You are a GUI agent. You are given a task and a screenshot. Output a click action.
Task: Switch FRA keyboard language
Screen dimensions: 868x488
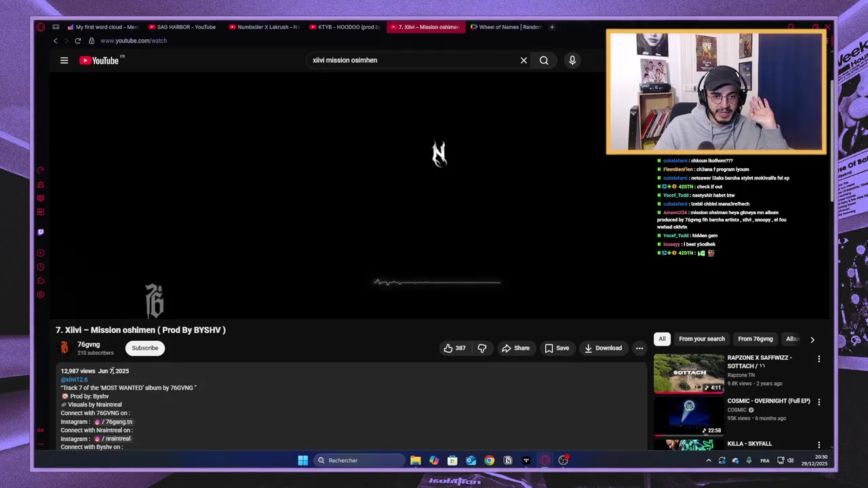(x=765, y=461)
